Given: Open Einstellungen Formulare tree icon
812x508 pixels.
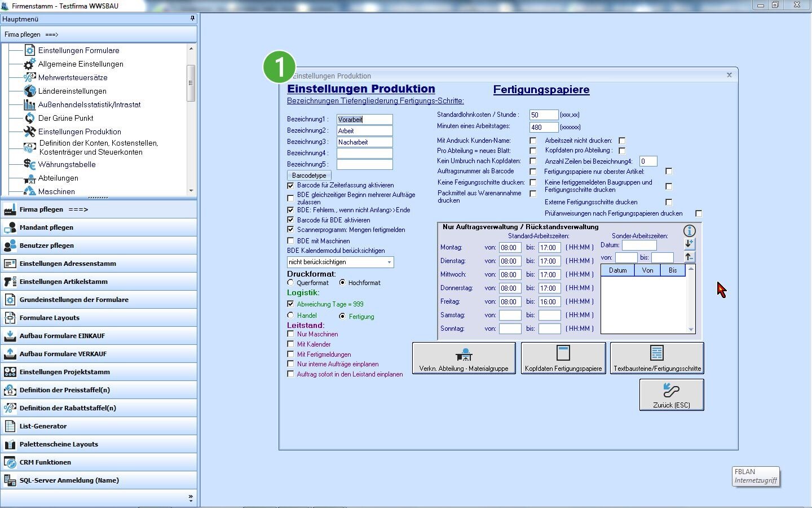Looking at the screenshot, I should [30, 50].
